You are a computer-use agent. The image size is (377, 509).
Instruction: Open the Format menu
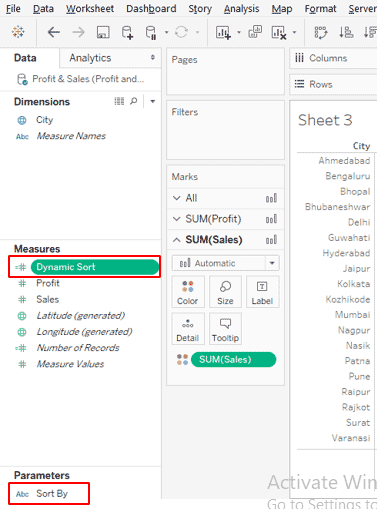320,9
